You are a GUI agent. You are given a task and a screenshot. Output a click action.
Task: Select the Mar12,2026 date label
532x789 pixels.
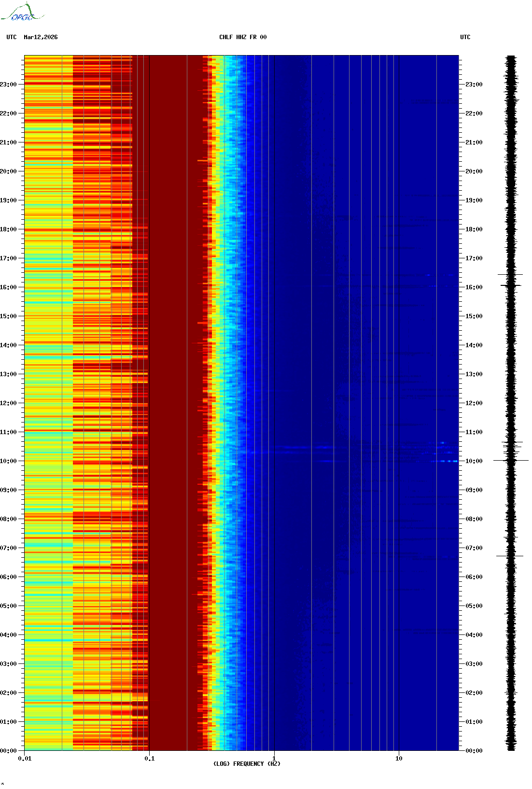pyautogui.click(x=41, y=37)
